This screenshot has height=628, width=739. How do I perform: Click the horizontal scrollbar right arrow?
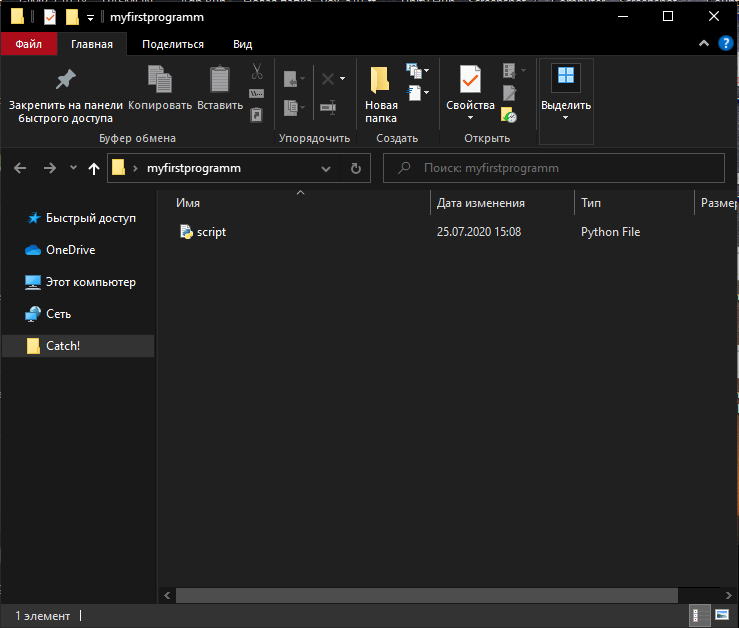pyautogui.click(x=729, y=595)
